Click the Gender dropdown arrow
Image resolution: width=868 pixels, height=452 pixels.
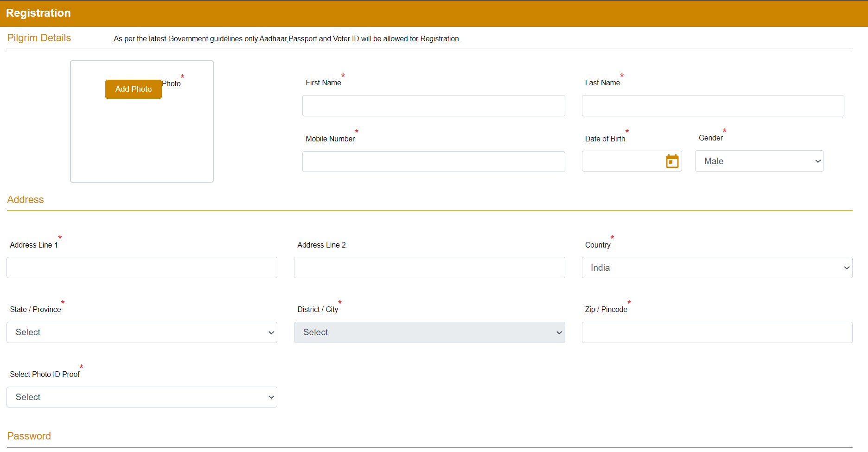[817, 161]
